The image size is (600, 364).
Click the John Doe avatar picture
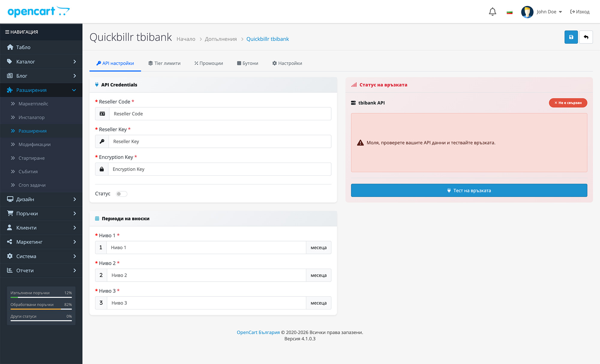(527, 12)
